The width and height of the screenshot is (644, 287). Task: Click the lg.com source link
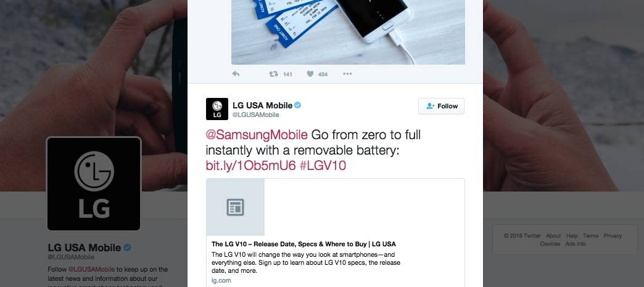click(x=221, y=281)
